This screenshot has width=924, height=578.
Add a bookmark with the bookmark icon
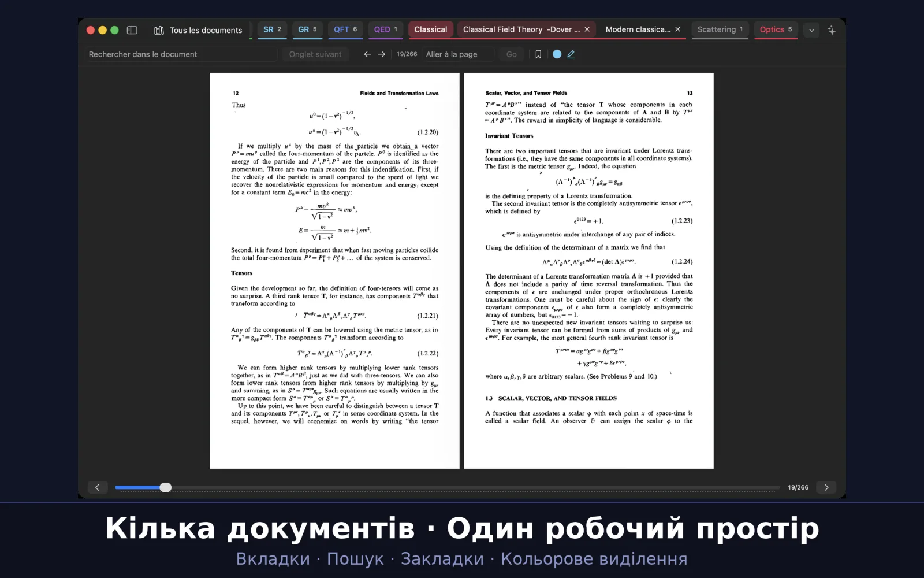(538, 54)
